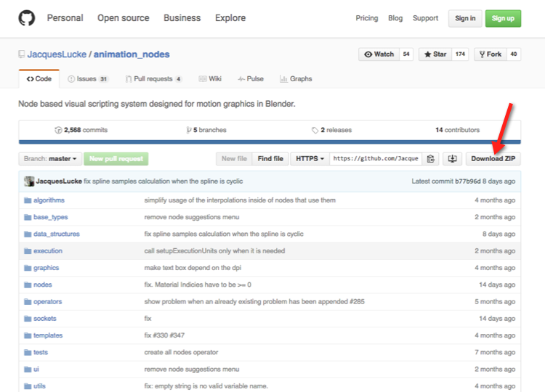
Task: Click the Find file button
Action: pos(270,159)
